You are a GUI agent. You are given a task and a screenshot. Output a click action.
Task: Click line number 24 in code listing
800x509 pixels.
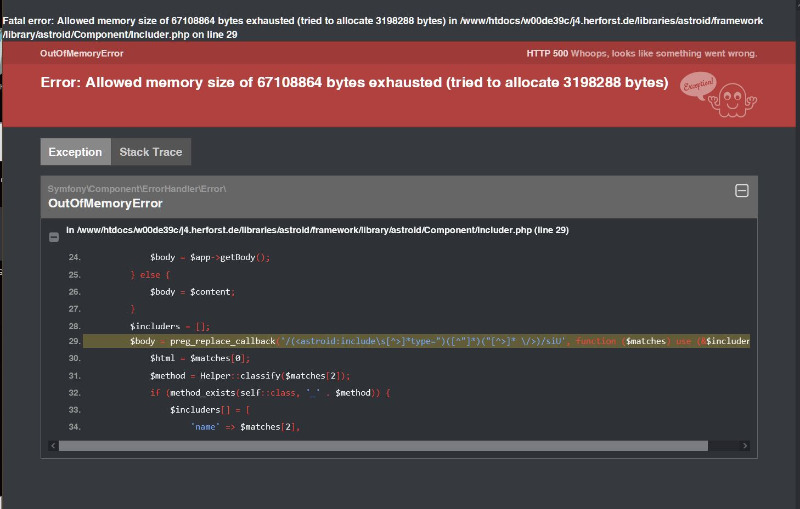pos(74,258)
